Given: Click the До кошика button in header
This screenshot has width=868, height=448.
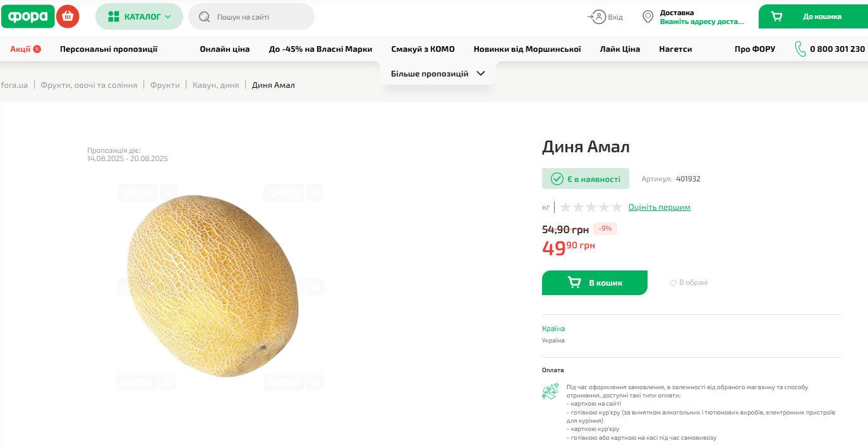Looking at the screenshot, I should tap(812, 16).
